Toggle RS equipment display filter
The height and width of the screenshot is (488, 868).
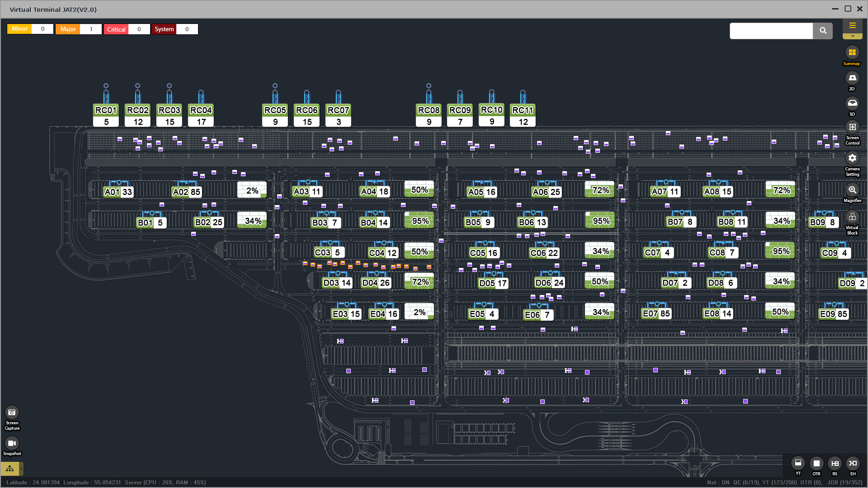(x=835, y=463)
